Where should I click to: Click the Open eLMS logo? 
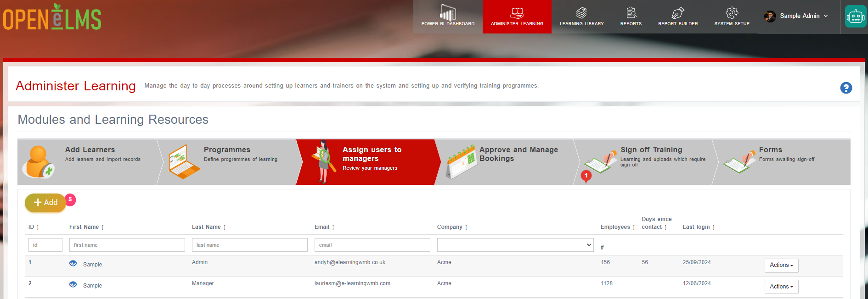tap(52, 17)
